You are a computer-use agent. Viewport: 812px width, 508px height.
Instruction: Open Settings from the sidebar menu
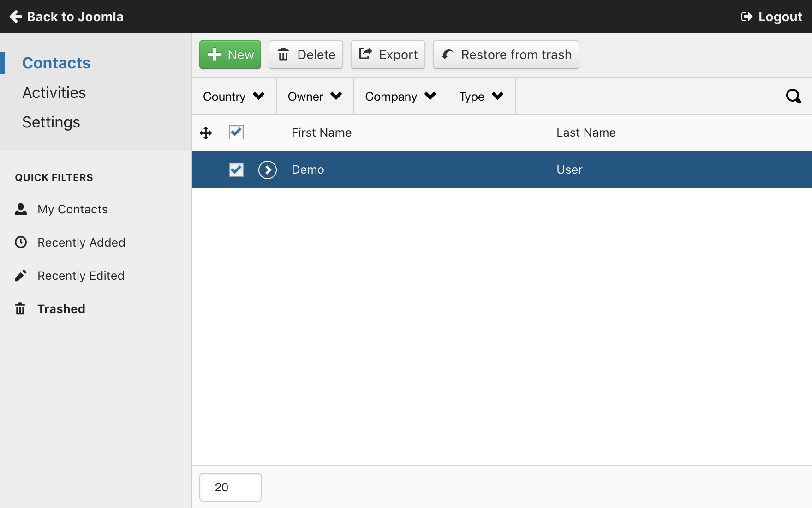pos(51,122)
